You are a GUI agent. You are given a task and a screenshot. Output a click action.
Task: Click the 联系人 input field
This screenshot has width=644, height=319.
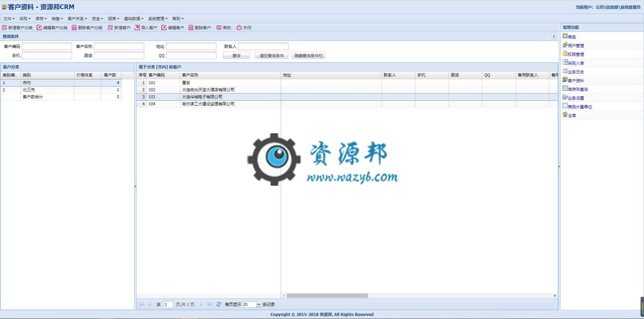point(263,46)
